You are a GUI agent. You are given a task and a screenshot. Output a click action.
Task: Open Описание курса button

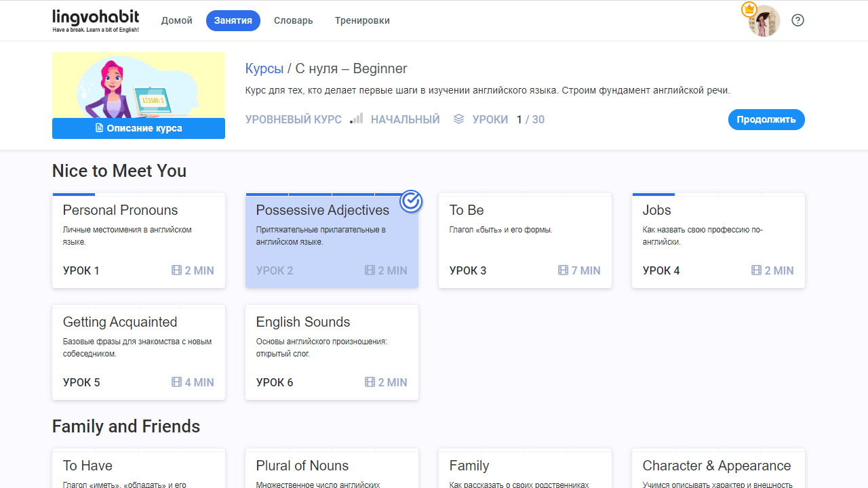pos(138,128)
